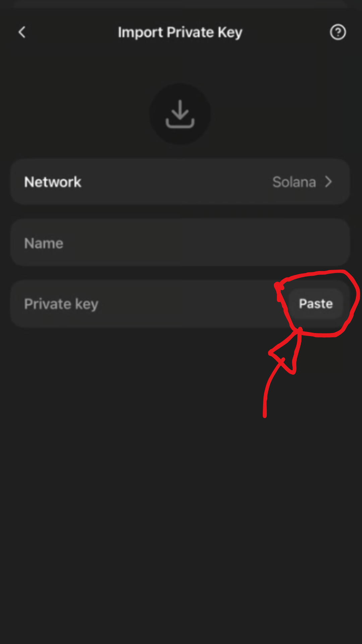Open the Network selector row
Image resolution: width=362 pixels, height=644 pixels.
180,182
